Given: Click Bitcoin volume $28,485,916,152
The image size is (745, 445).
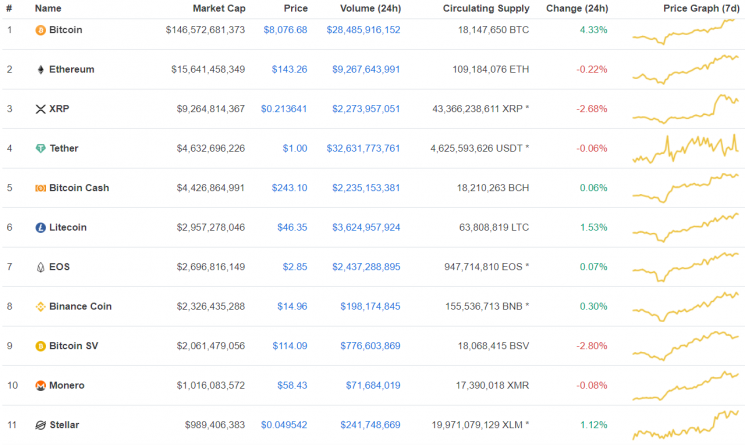Looking at the screenshot, I should point(363,30).
